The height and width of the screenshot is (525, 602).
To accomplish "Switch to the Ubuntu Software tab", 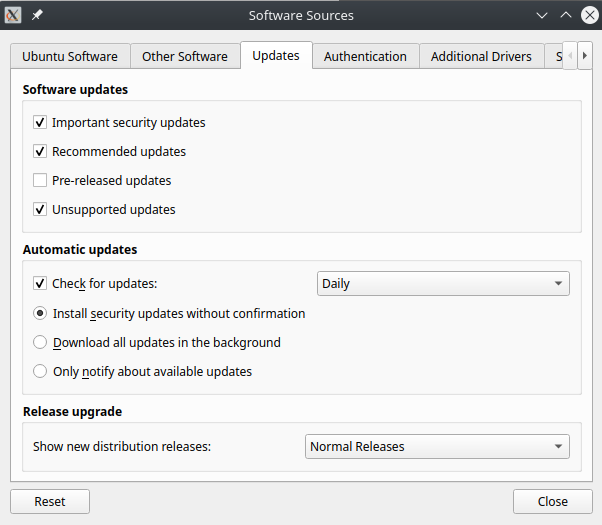I will tap(70, 57).
